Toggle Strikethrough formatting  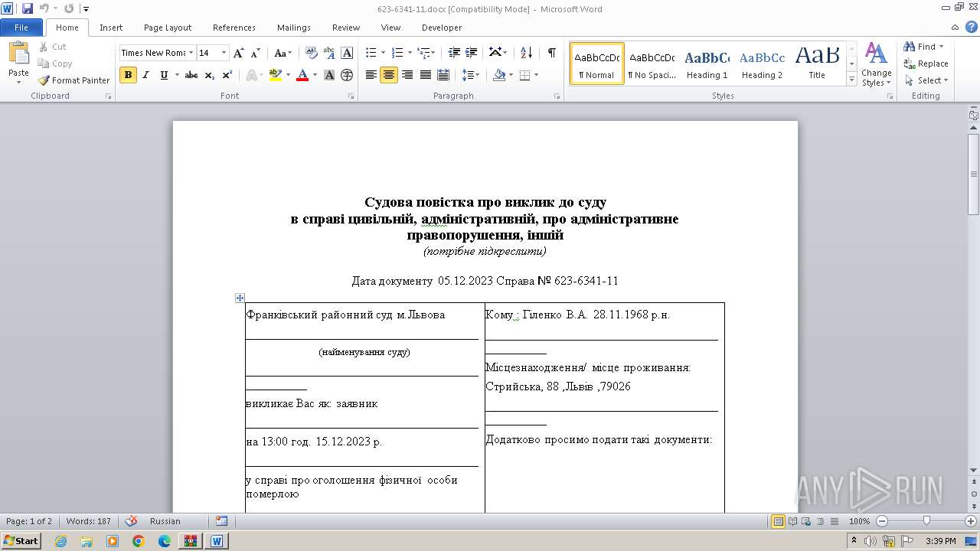[191, 75]
